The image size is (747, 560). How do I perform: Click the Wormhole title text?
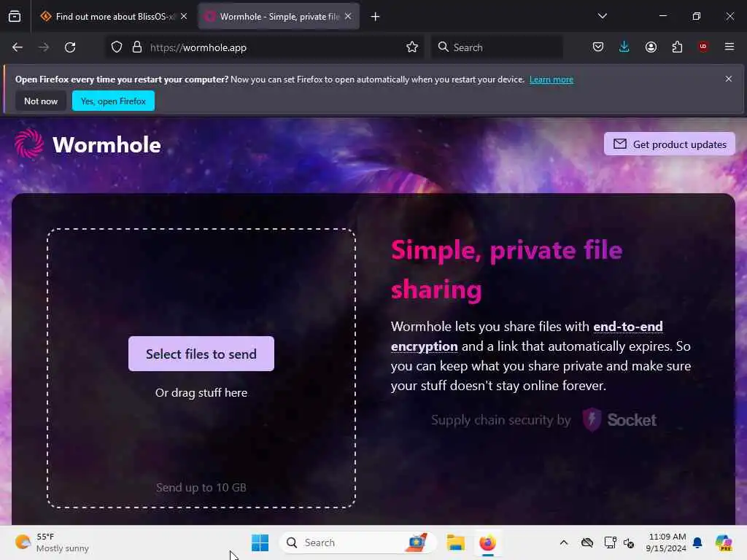click(107, 145)
